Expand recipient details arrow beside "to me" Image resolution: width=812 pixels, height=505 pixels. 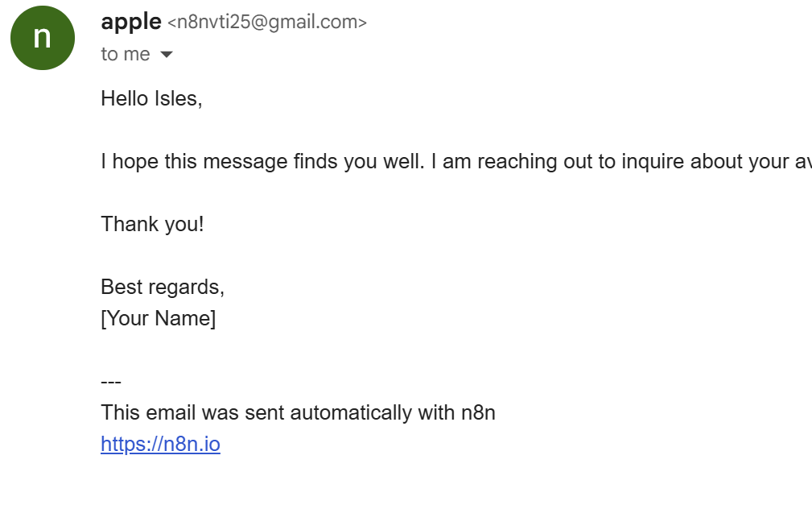[167, 55]
